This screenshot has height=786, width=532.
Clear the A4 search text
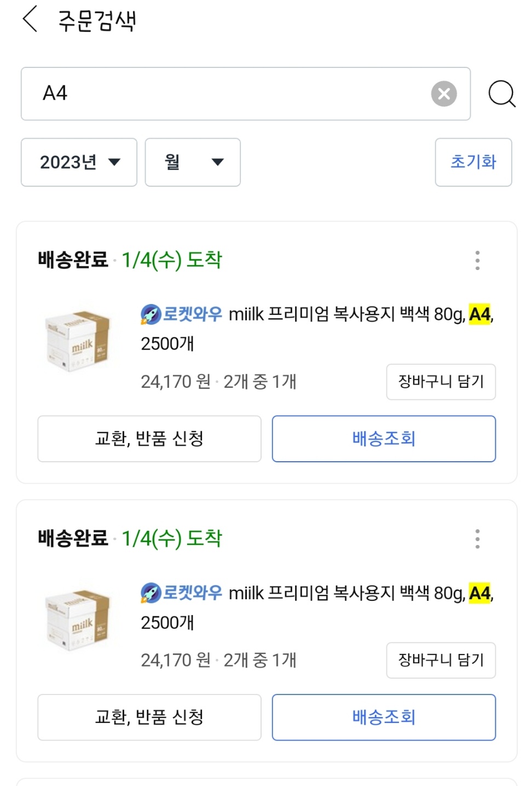444,94
